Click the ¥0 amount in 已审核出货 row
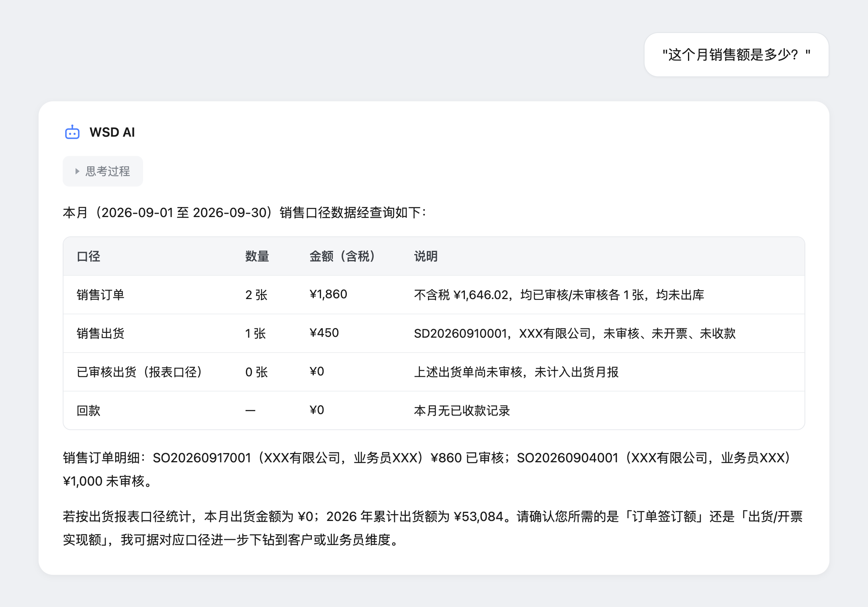The image size is (868, 607). pos(317,371)
